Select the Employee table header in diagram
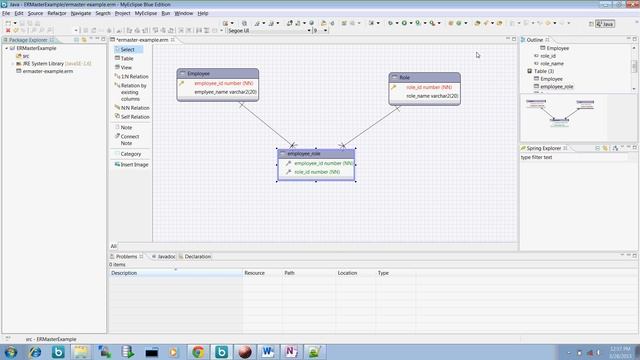 tap(218, 73)
